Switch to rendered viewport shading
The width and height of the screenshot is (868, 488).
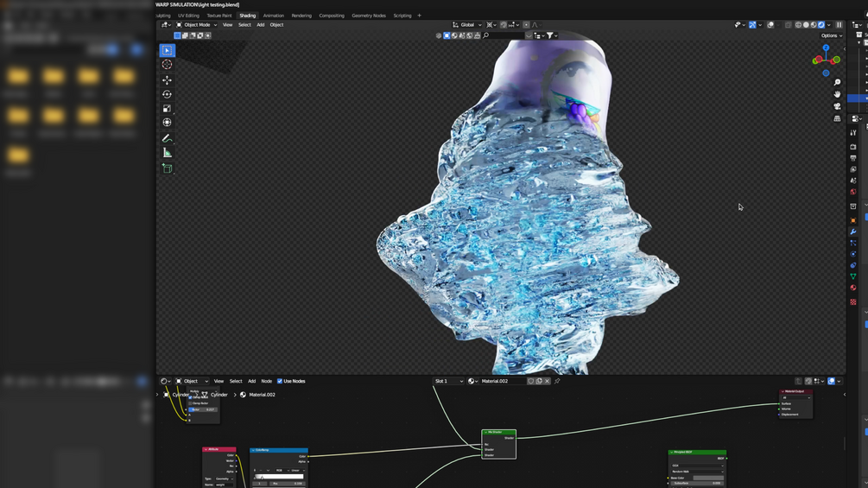click(821, 25)
